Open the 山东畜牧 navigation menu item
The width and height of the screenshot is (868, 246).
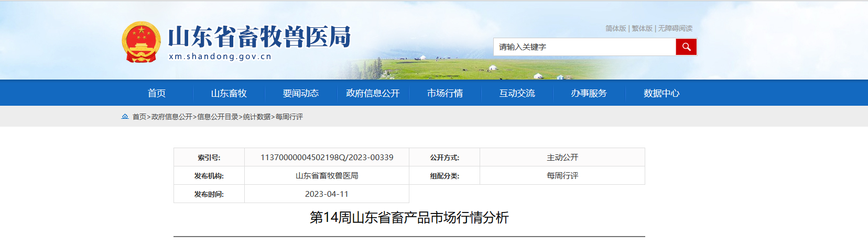[x=229, y=93]
